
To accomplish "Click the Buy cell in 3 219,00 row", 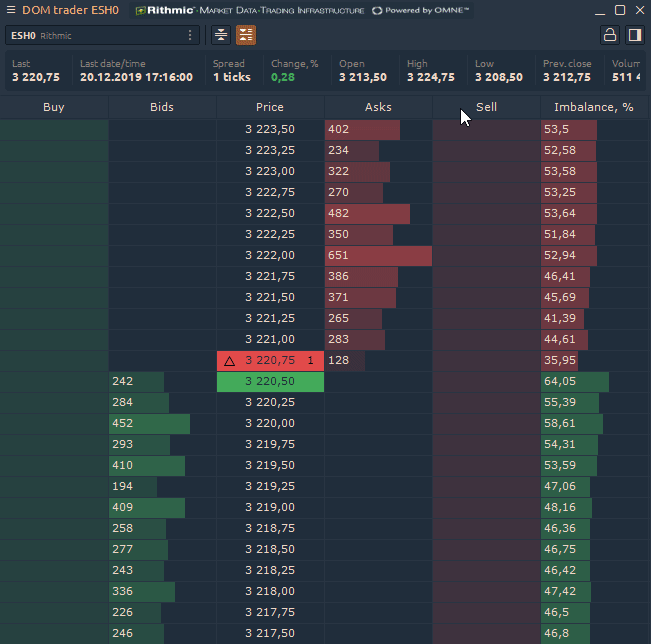I will [x=54, y=507].
